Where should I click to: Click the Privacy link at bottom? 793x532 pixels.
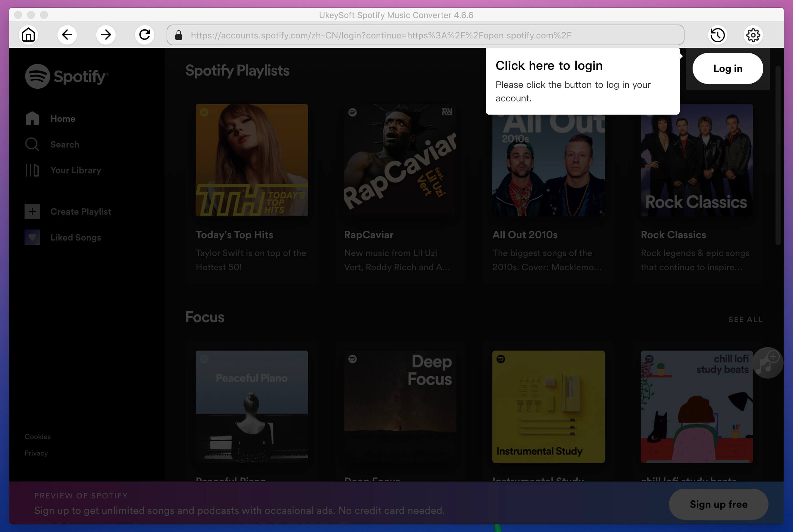[36, 453]
